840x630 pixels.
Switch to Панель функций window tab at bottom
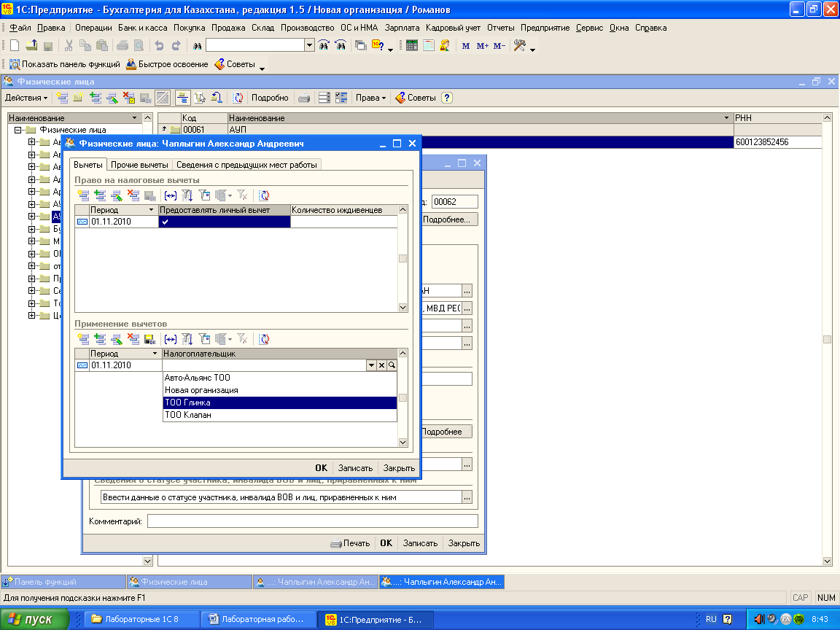pyautogui.click(x=63, y=582)
